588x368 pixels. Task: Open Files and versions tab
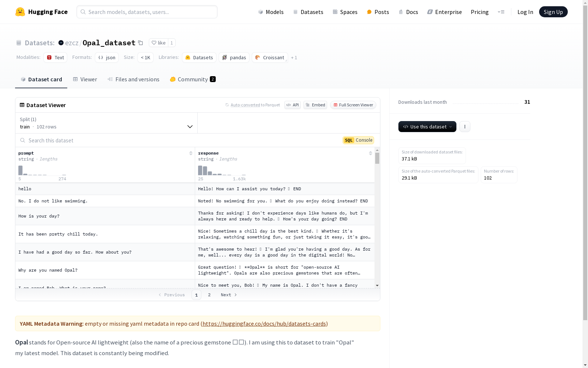pos(133,79)
